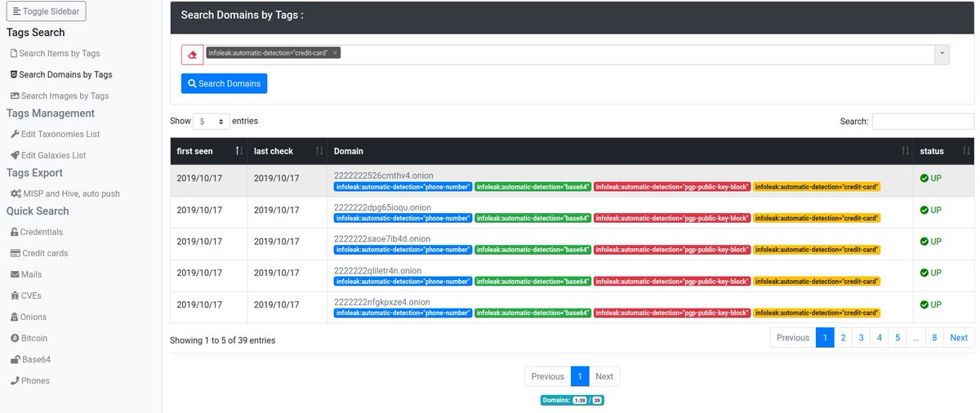Go to table page 8
980x413 pixels.
[x=934, y=338]
